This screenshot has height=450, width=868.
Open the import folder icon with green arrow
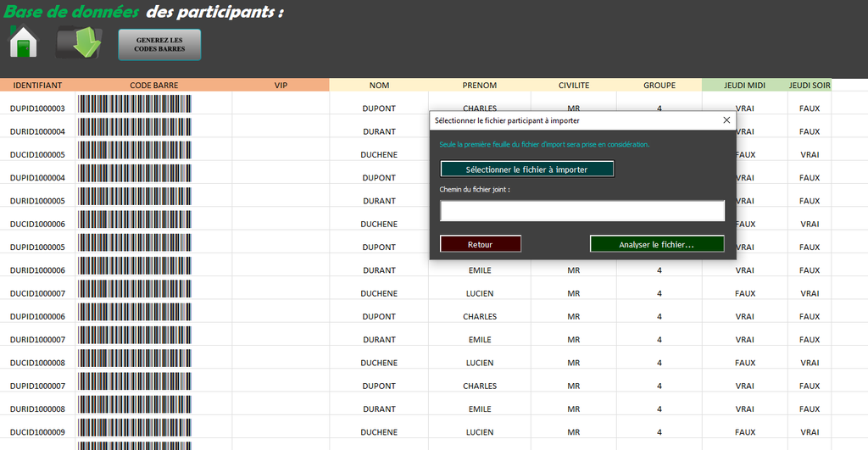79,42
